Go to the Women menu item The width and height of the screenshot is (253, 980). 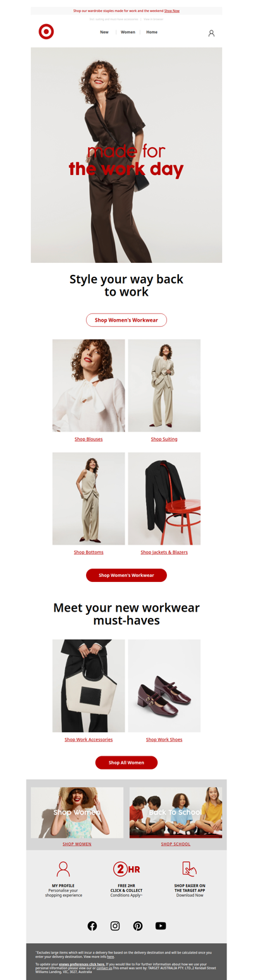(x=128, y=32)
